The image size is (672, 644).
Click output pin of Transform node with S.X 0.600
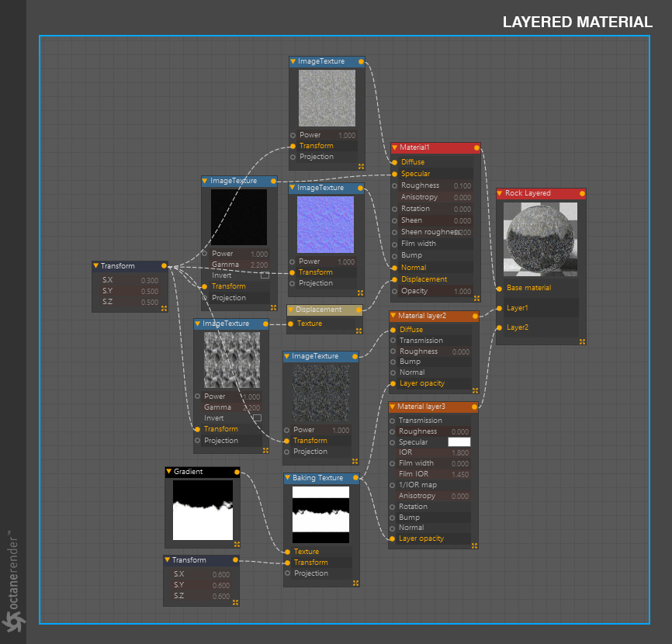coord(235,560)
